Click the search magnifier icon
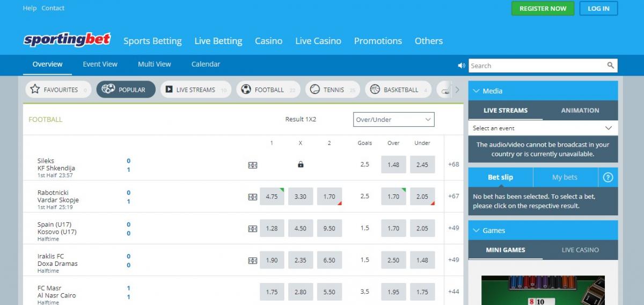Image resolution: width=644 pixels, height=305 pixels. coord(610,66)
